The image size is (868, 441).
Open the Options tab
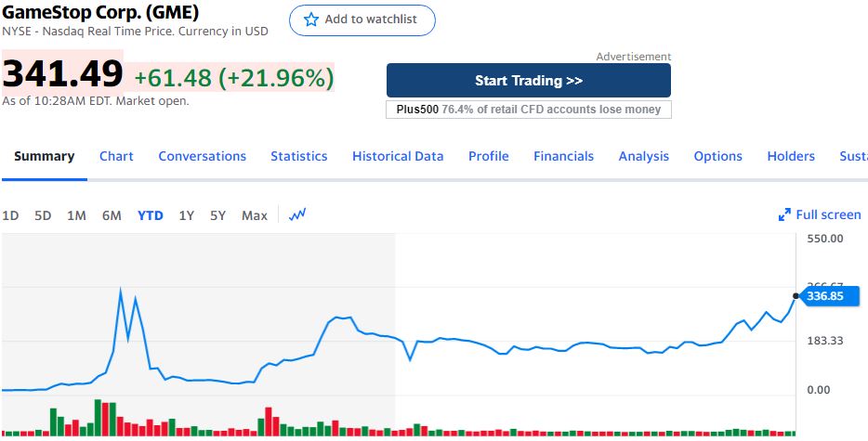tap(718, 157)
